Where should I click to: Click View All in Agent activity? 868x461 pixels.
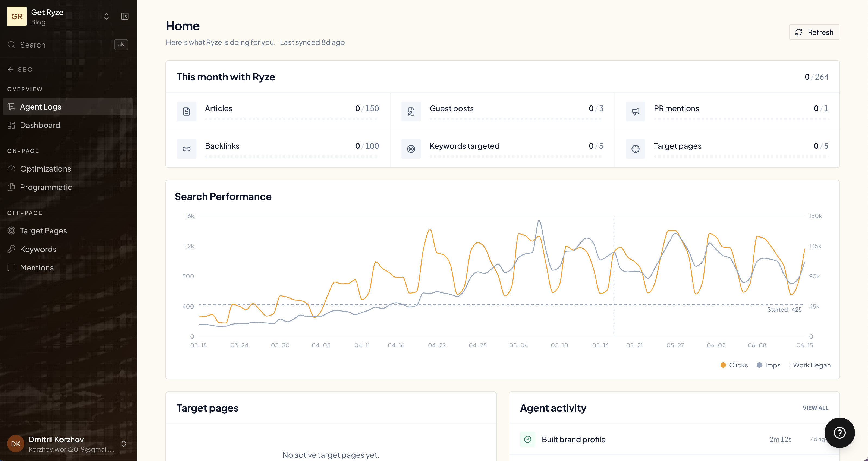point(815,408)
